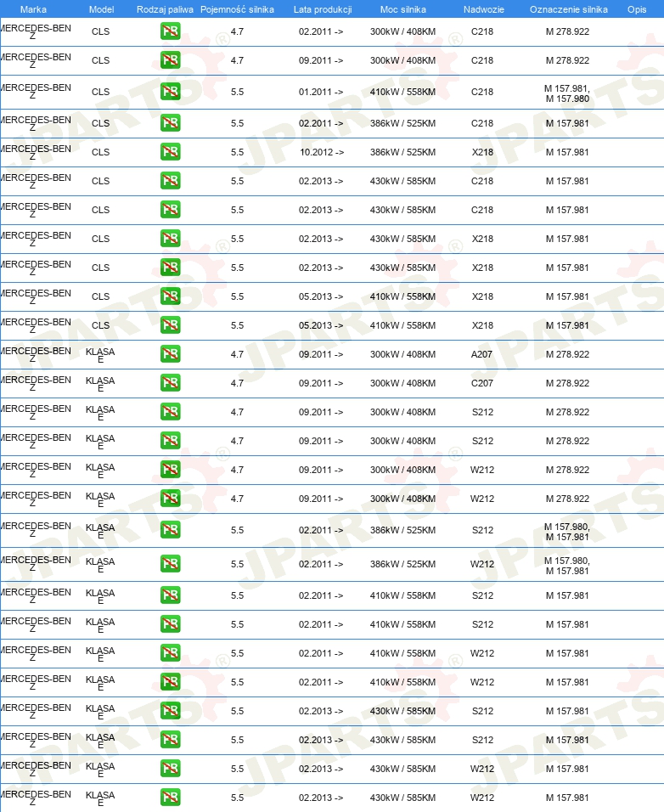
Task: Click the Nadwozie column header
Action: 483,9
